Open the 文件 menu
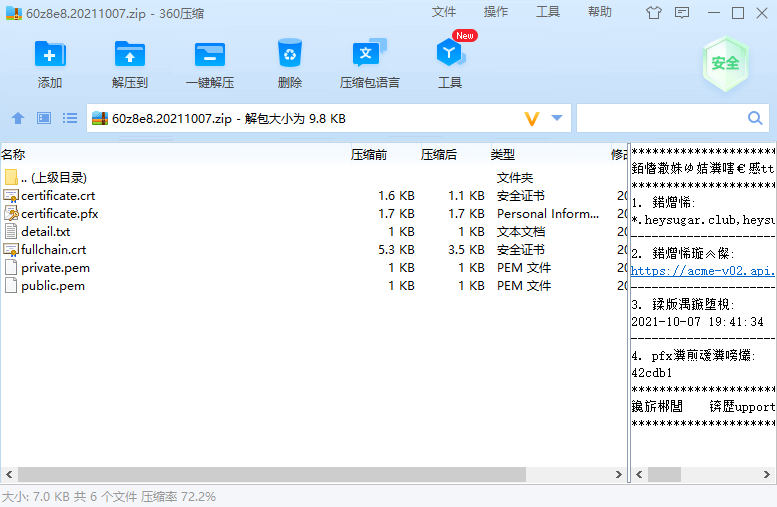The width and height of the screenshot is (777, 507). (444, 12)
